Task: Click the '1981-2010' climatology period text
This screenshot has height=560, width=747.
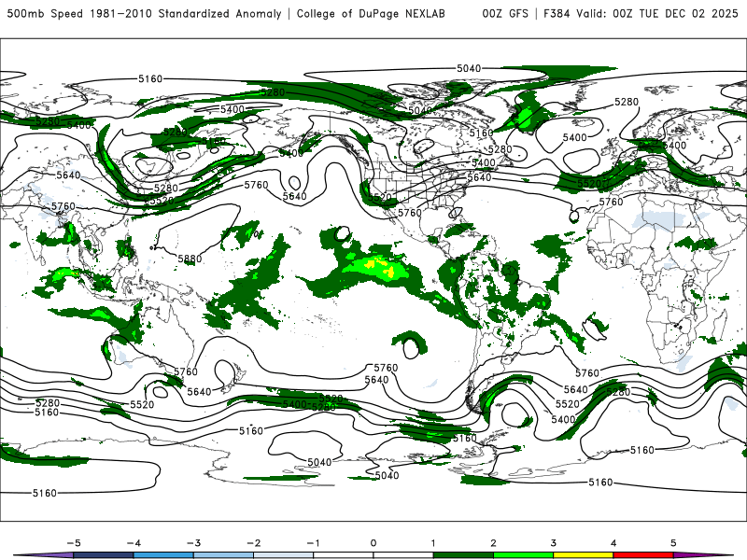Action: pyautogui.click(x=122, y=13)
